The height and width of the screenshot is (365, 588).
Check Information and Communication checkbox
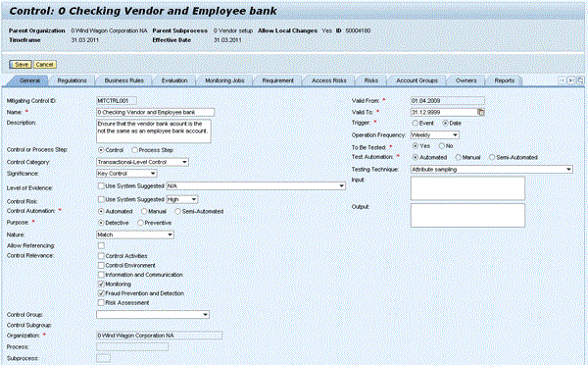tap(101, 275)
